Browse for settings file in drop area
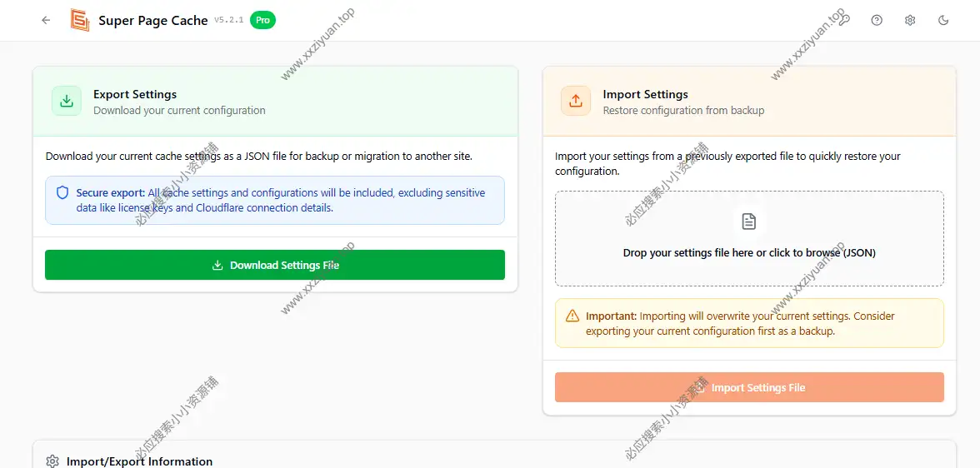 click(749, 239)
